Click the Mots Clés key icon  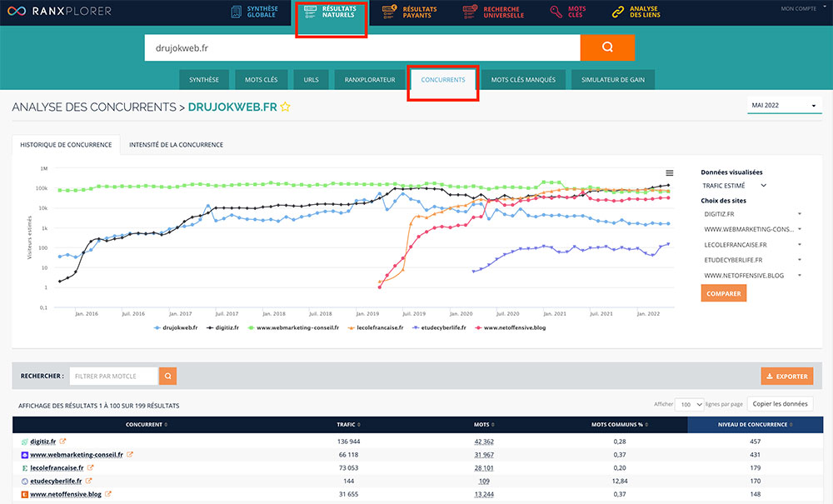click(556, 12)
